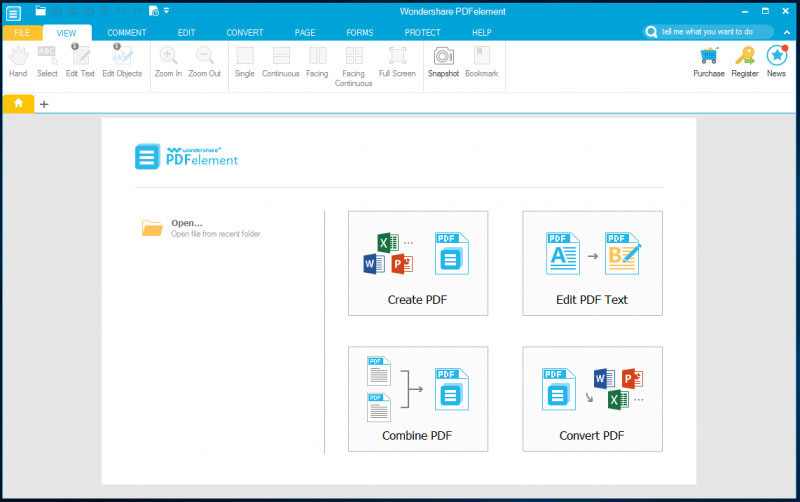Open the HELP tab
800x502 pixels.
coord(482,33)
